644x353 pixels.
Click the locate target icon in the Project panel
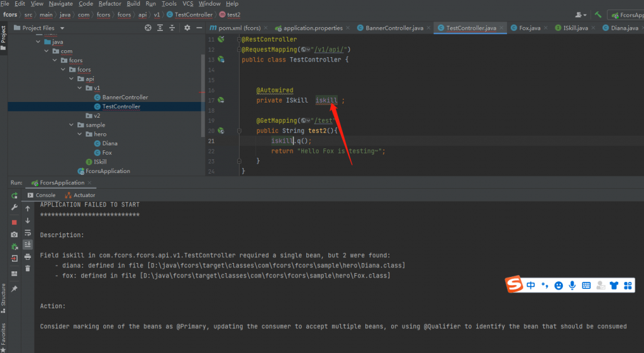click(148, 28)
